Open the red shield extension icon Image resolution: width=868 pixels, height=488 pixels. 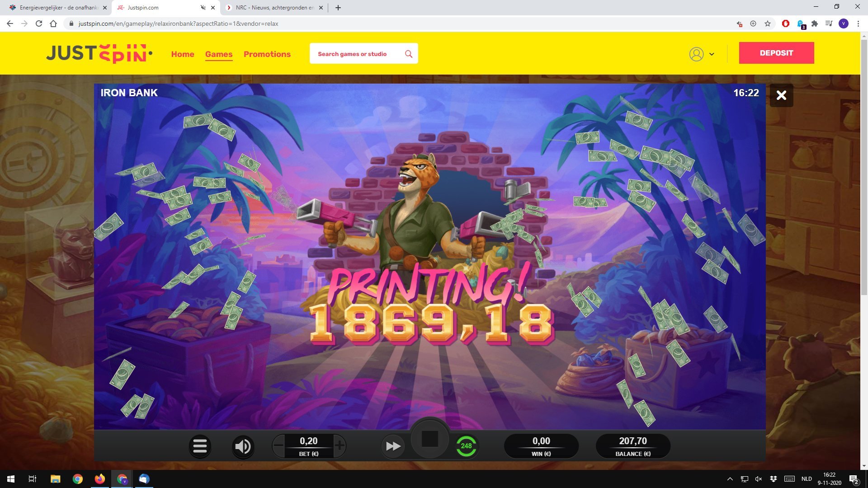pyautogui.click(x=786, y=23)
